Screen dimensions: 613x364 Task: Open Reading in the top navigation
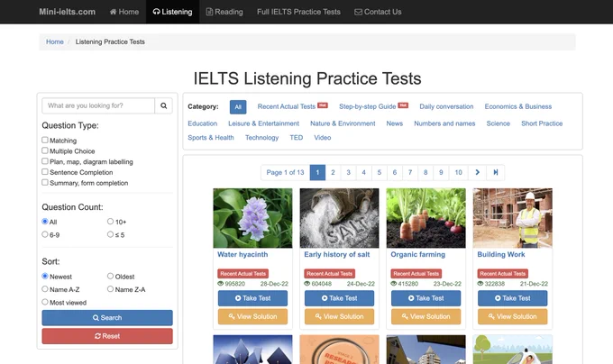click(x=224, y=12)
